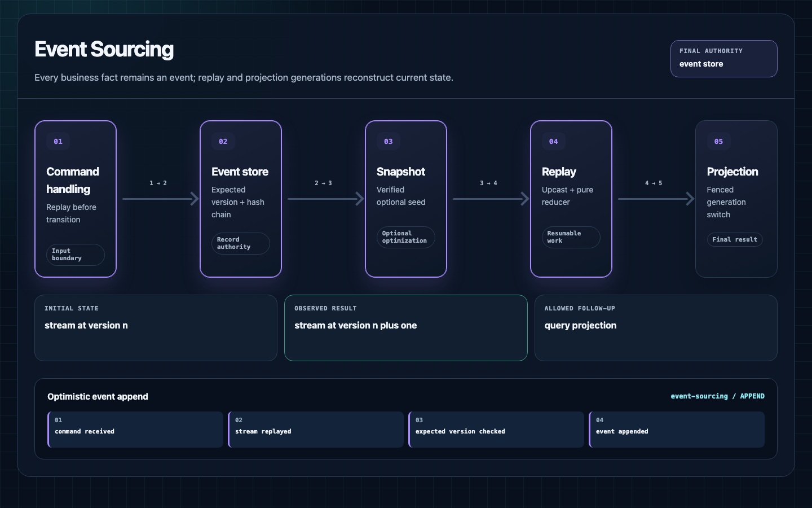812x508 pixels.
Task: Click the '1 → 2' transition label
Action: point(158,183)
